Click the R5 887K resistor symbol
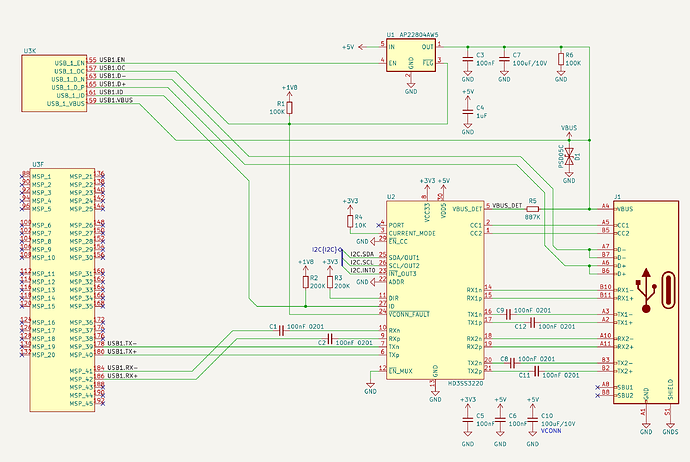The image size is (690, 462). click(532, 209)
